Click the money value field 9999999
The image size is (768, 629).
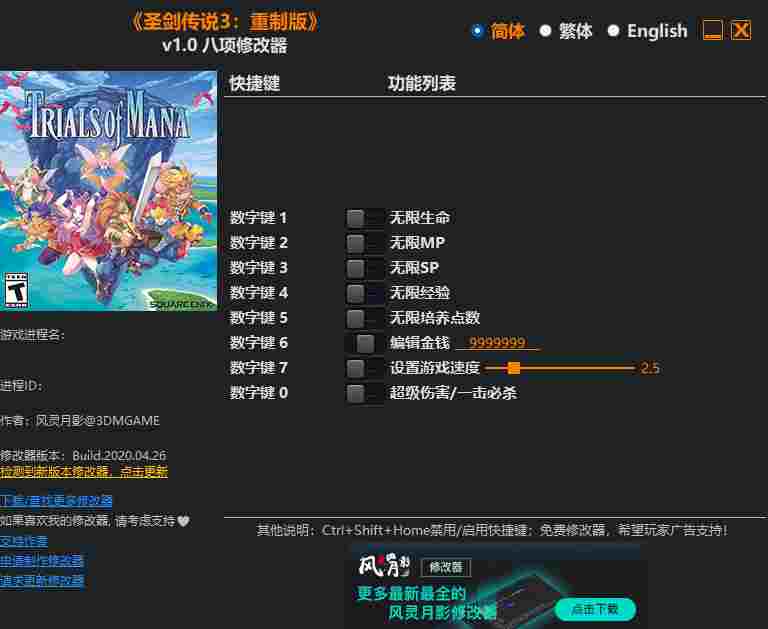point(498,342)
